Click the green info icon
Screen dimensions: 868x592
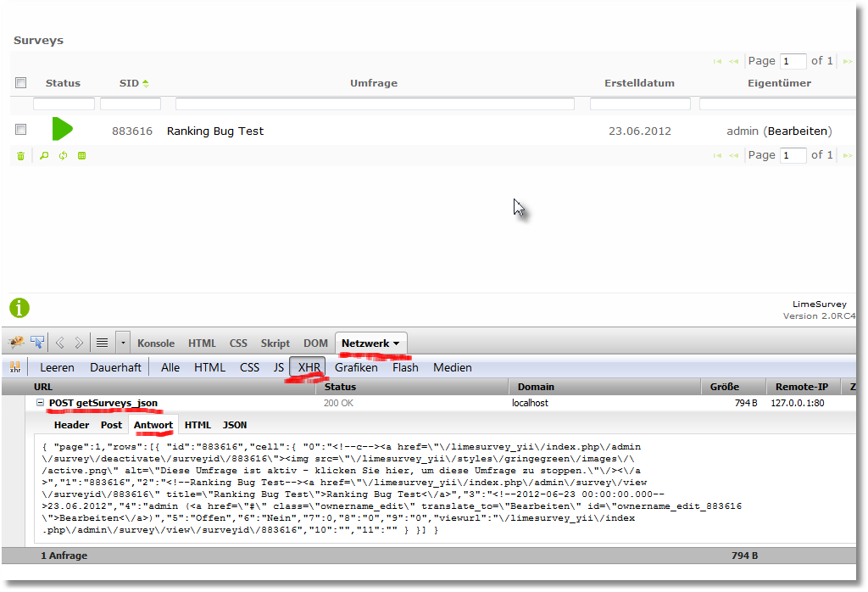click(19, 308)
